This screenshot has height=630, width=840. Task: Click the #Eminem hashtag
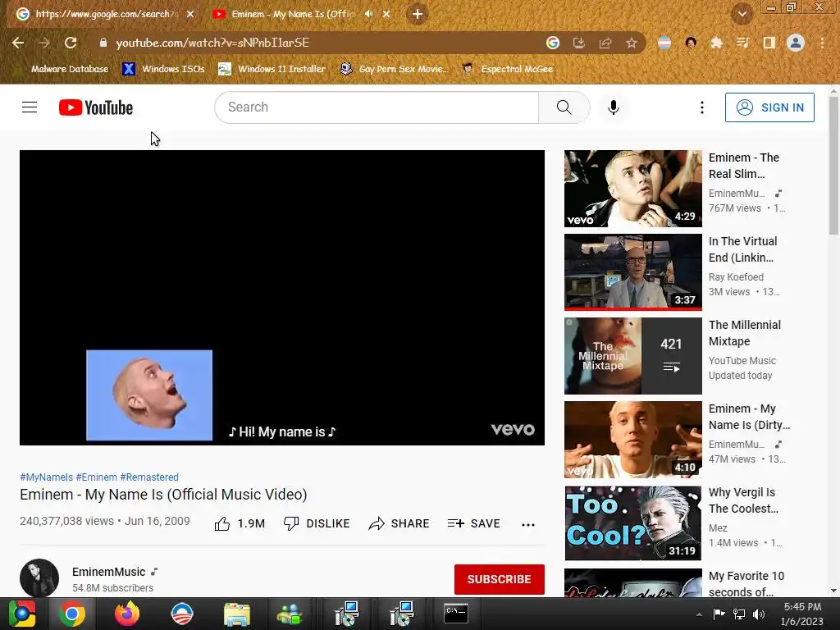(97, 477)
